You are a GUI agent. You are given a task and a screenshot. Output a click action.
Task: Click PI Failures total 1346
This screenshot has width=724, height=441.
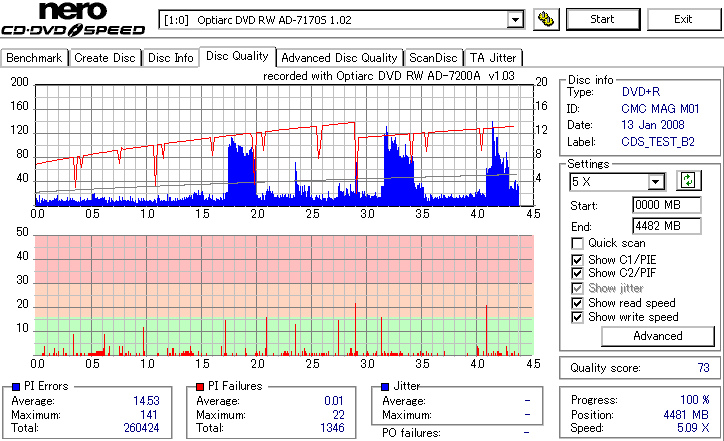pos(332,428)
